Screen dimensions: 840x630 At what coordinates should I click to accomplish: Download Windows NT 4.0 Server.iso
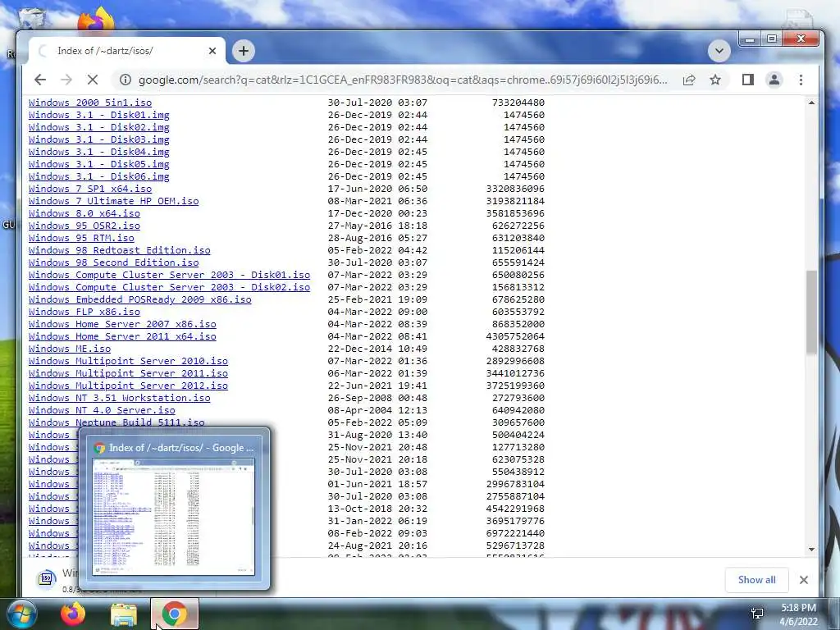tap(102, 410)
